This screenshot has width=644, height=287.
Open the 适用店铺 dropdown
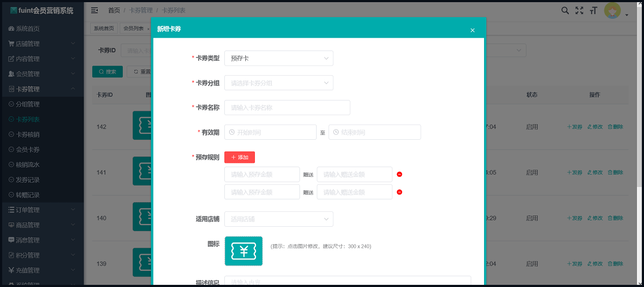(279, 219)
